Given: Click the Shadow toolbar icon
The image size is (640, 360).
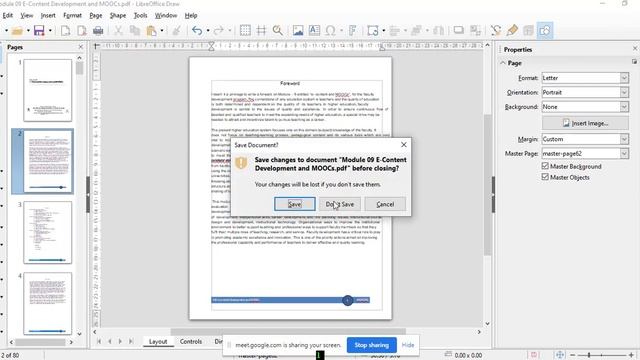Looking at the screenshot, I should pyautogui.click(x=458, y=31).
